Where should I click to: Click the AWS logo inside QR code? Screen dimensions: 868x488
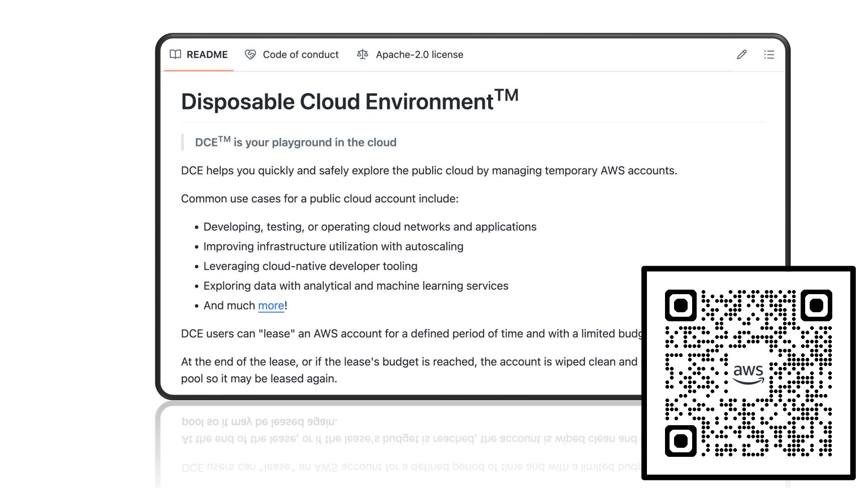[748, 373]
